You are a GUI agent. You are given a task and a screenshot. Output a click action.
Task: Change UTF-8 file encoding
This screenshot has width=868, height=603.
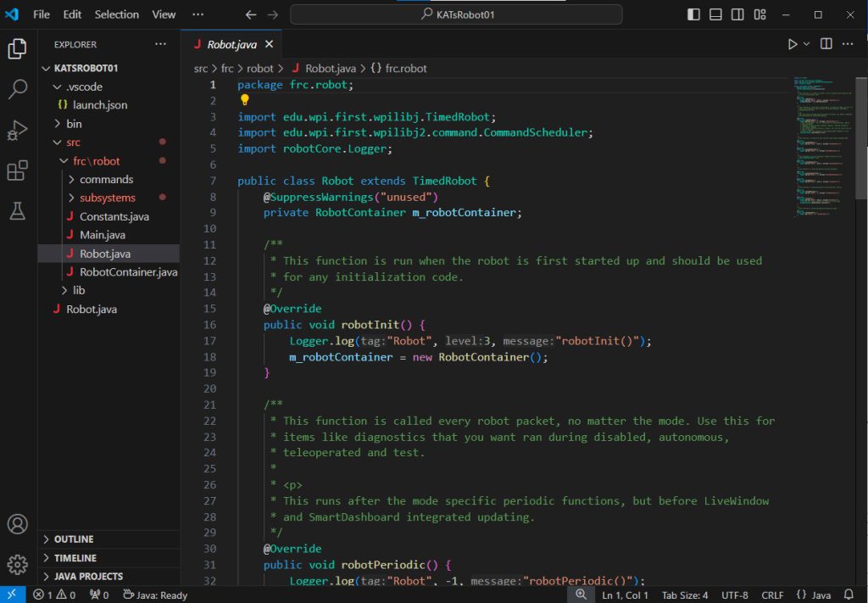tap(735, 595)
